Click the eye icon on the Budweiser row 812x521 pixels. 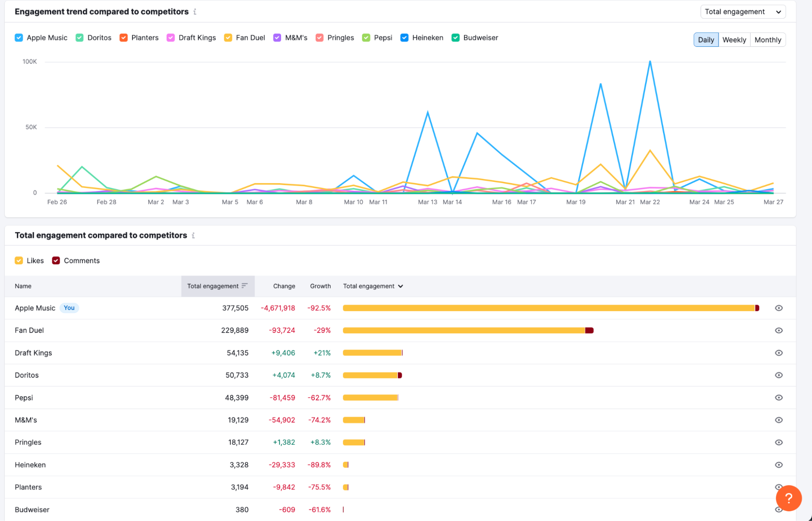[779, 509]
